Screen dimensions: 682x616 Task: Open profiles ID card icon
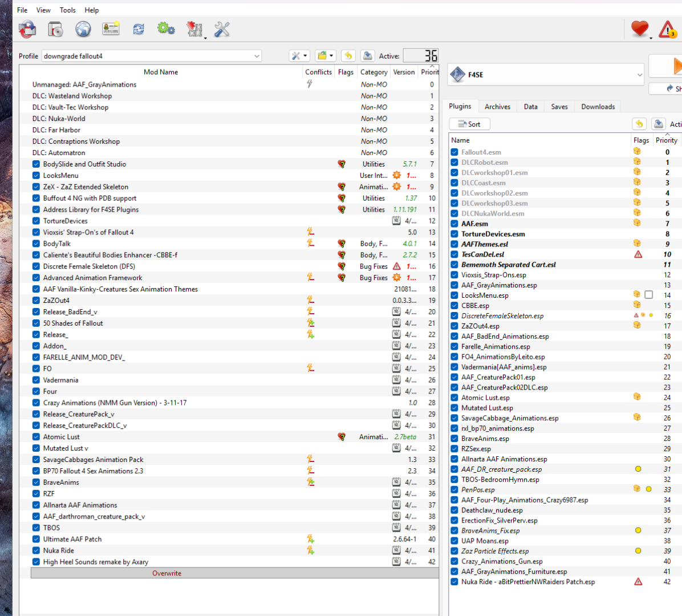tap(111, 29)
